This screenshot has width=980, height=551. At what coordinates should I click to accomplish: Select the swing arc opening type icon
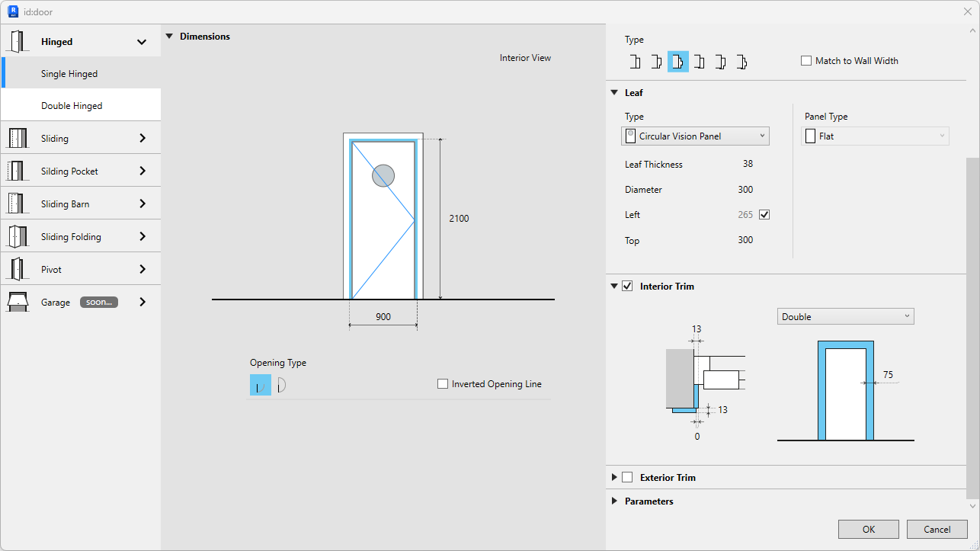click(260, 385)
